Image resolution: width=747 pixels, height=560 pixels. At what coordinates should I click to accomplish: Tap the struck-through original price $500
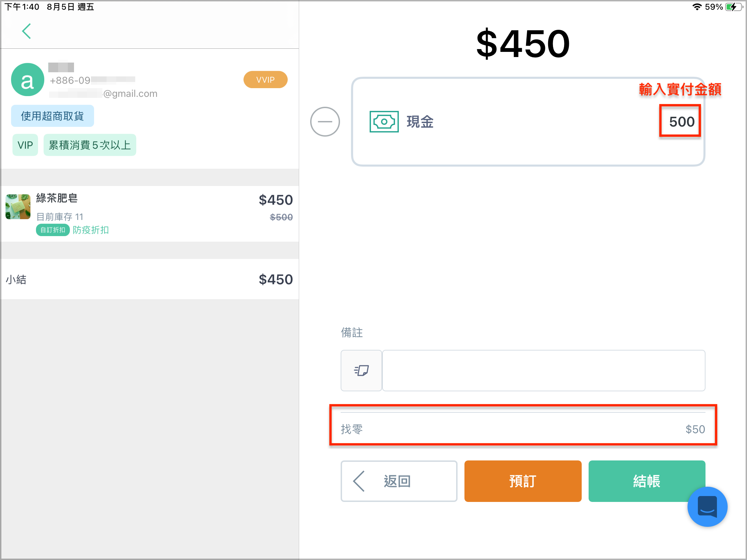click(281, 217)
